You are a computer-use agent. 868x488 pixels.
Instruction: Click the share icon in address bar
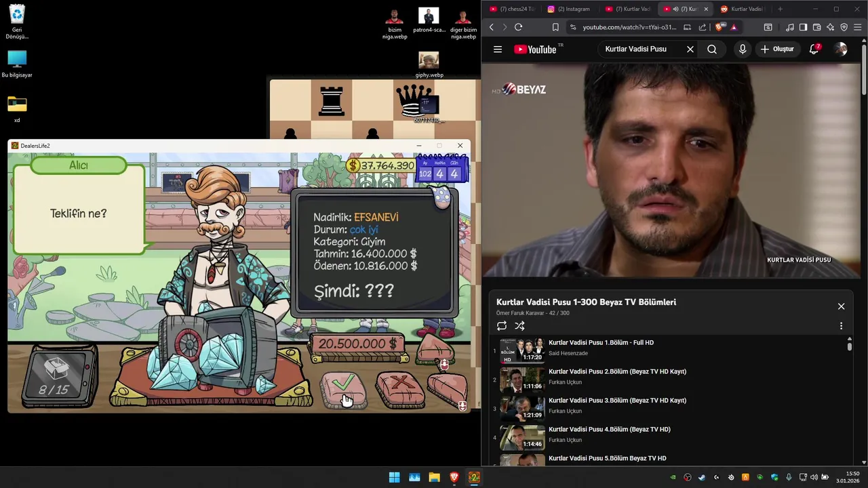click(703, 27)
